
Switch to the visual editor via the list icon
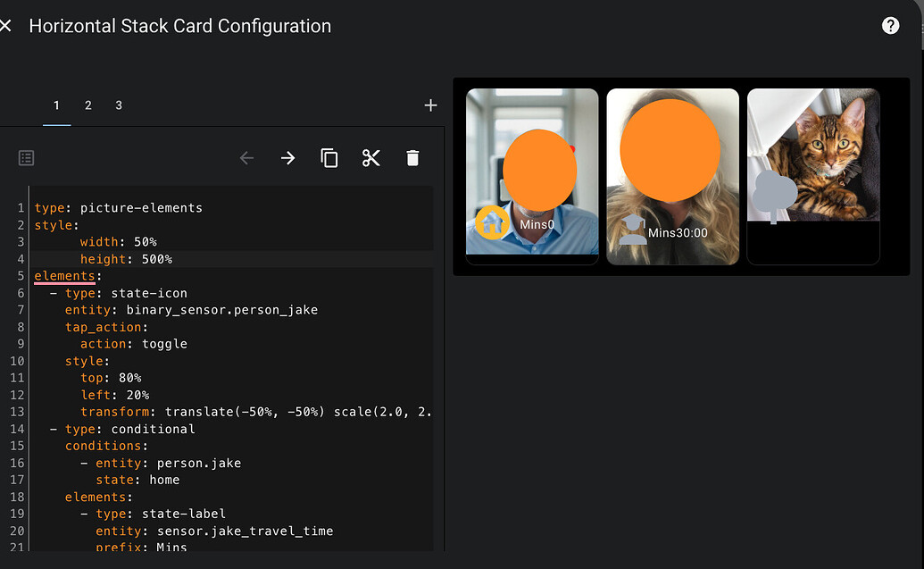click(26, 157)
